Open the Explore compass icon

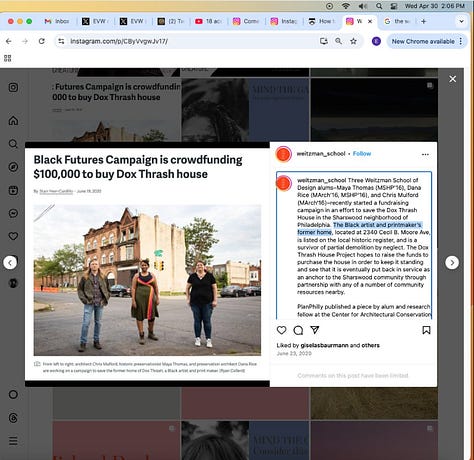13,167
